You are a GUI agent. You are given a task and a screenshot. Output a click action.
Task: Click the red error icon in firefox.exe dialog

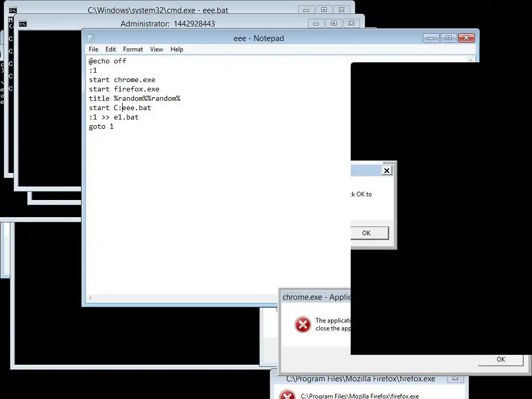pyautogui.click(x=287, y=395)
